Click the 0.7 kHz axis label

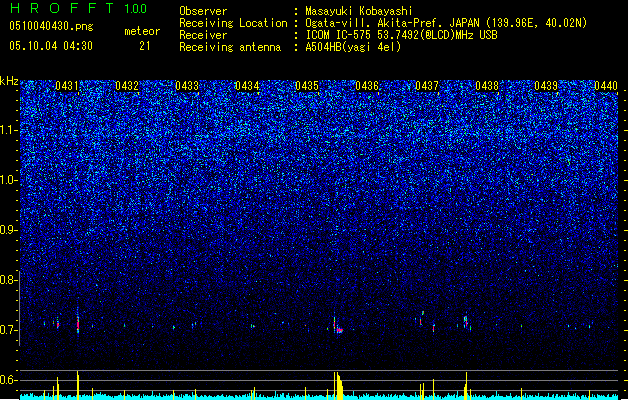click(8, 330)
